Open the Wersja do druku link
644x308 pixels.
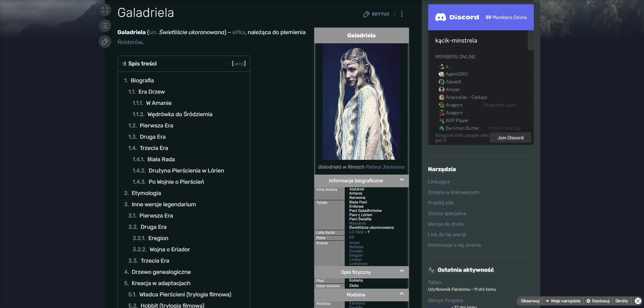point(446,224)
